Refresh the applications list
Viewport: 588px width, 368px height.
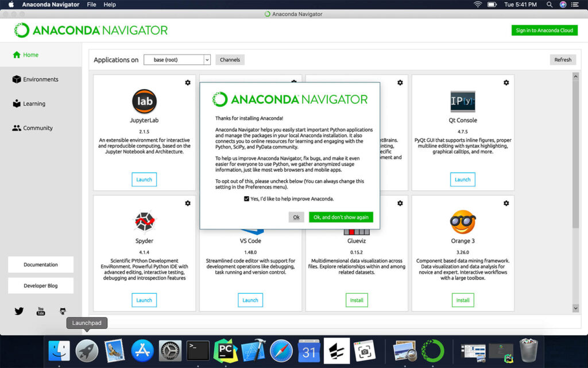click(x=563, y=60)
